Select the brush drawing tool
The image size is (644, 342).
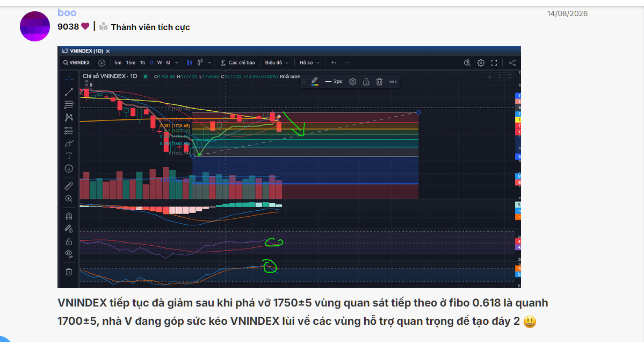point(69,144)
